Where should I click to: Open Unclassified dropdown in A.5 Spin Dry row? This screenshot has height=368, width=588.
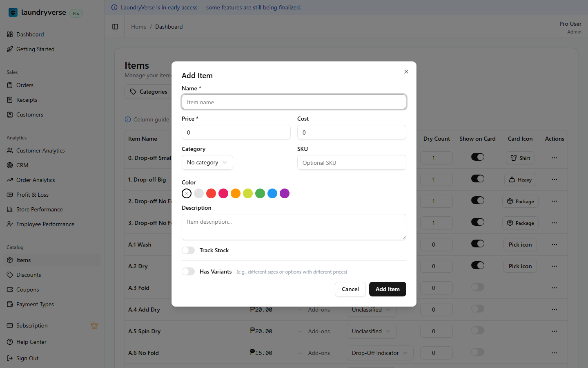coord(371,331)
